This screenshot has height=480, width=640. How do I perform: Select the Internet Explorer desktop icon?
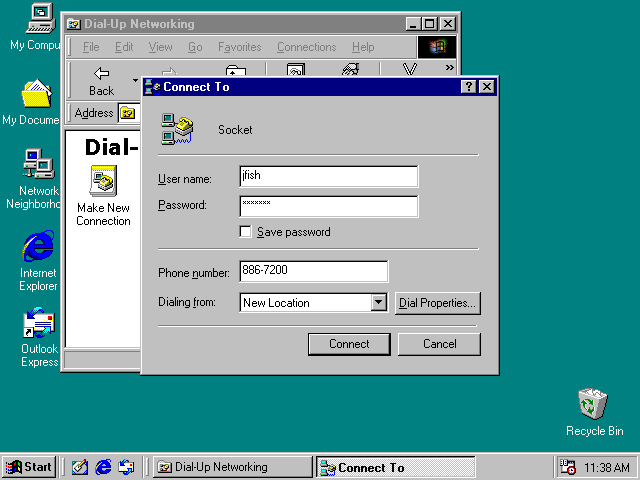pos(38,246)
